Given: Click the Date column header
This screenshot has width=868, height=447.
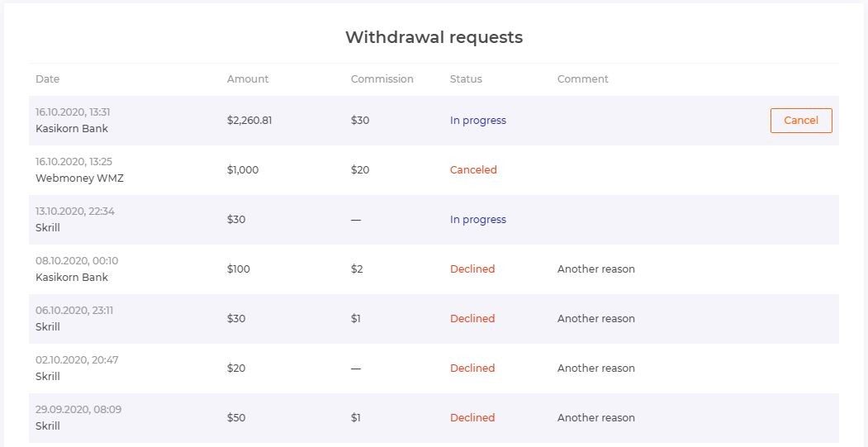Looking at the screenshot, I should pyautogui.click(x=48, y=79).
